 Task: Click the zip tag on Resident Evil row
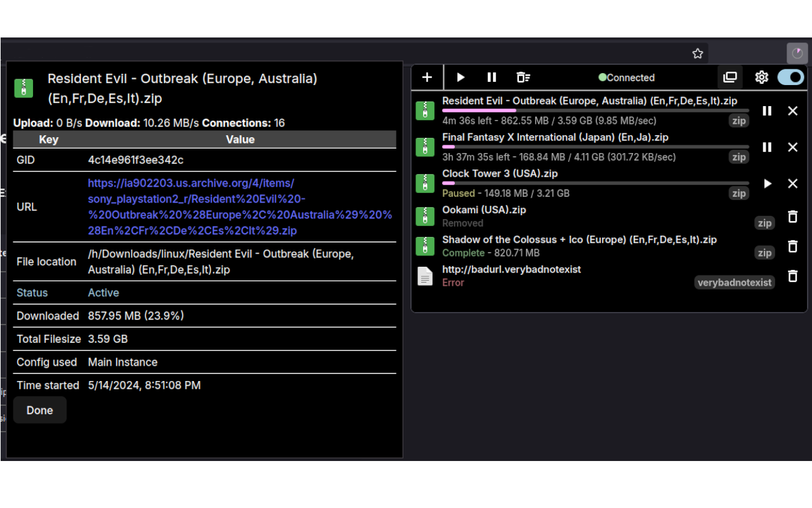[738, 121]
